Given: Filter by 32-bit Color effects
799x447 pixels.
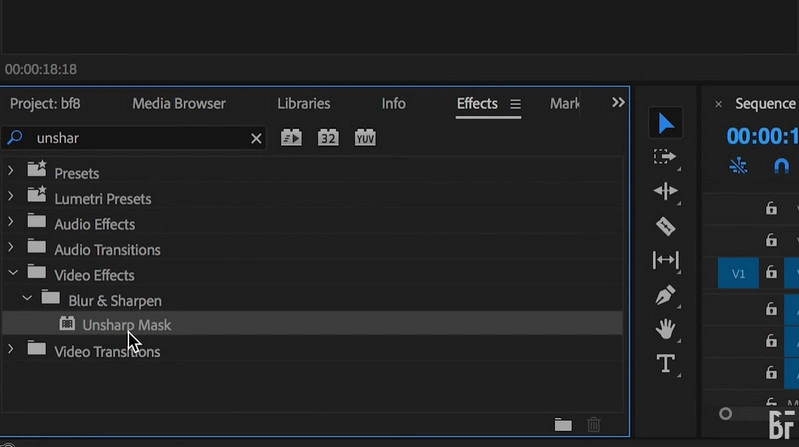Looking at the screenshot, I should point(328,138).
